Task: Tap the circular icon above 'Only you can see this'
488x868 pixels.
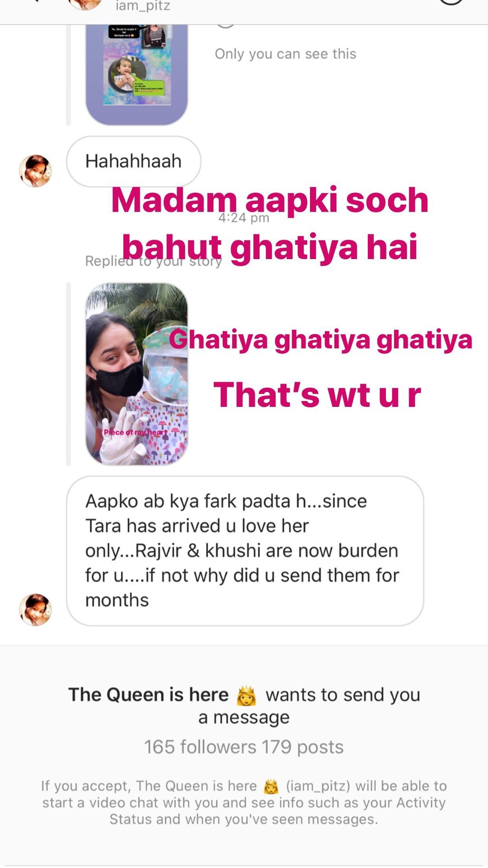Action: click(x=225, y=26)
